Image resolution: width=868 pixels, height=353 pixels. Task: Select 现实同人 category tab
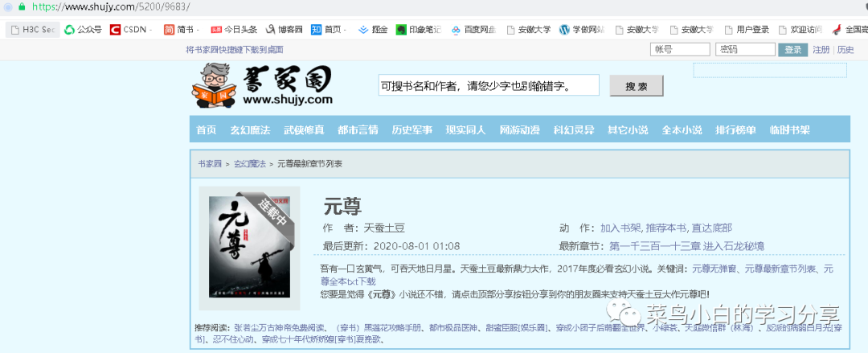[466, 130]
